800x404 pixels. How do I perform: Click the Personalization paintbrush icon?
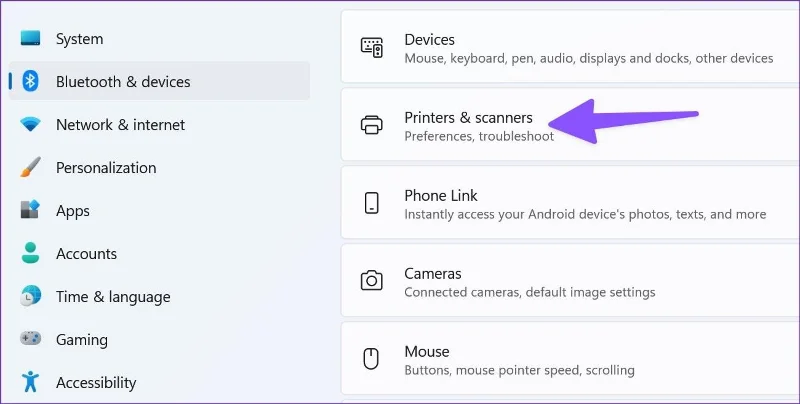point(30,167)
